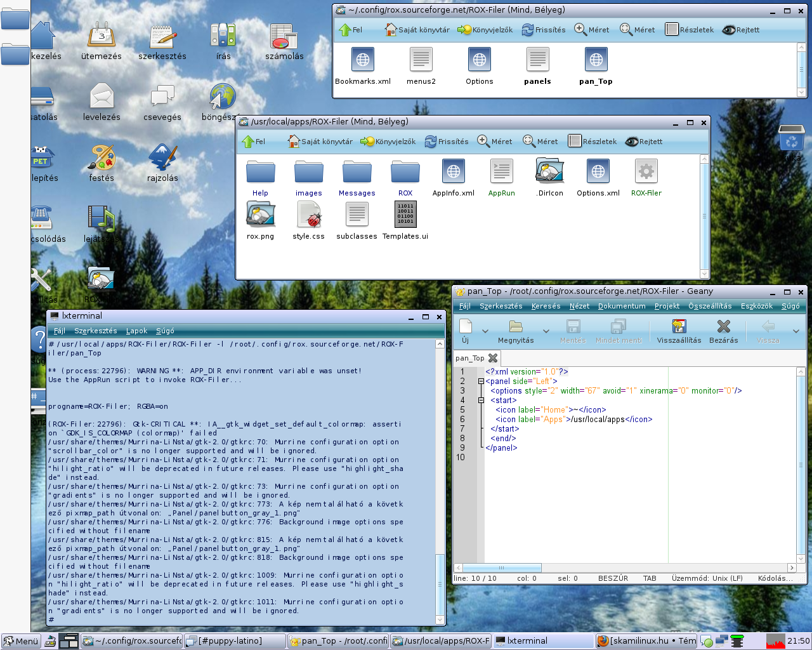Click Frissítés in the /usr/local/apps ROX-Filer window

tap(447, 142)
